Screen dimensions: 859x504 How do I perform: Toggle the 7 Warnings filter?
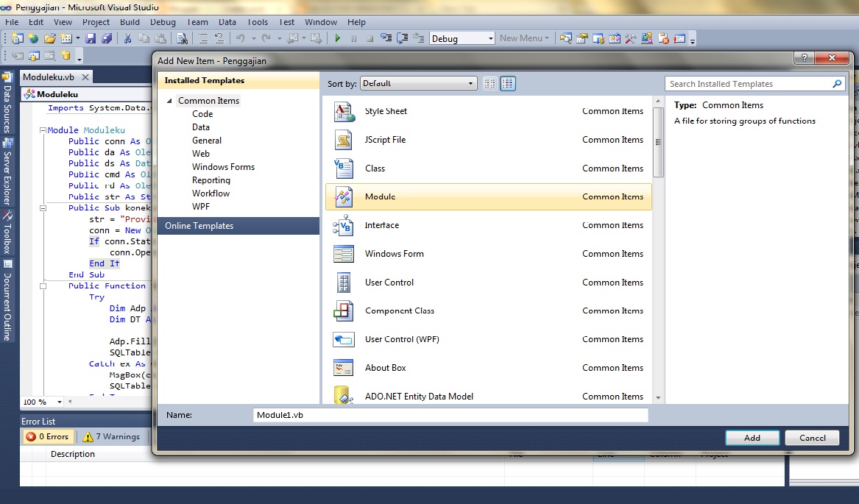(x=111, y=436)
